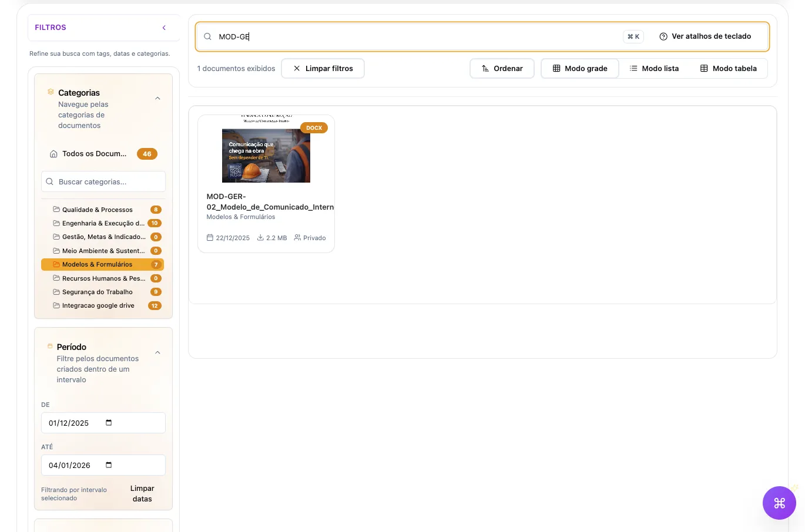Select the Integracao google drive category
The width and height of the screenshot is (805, 532).
98,305
